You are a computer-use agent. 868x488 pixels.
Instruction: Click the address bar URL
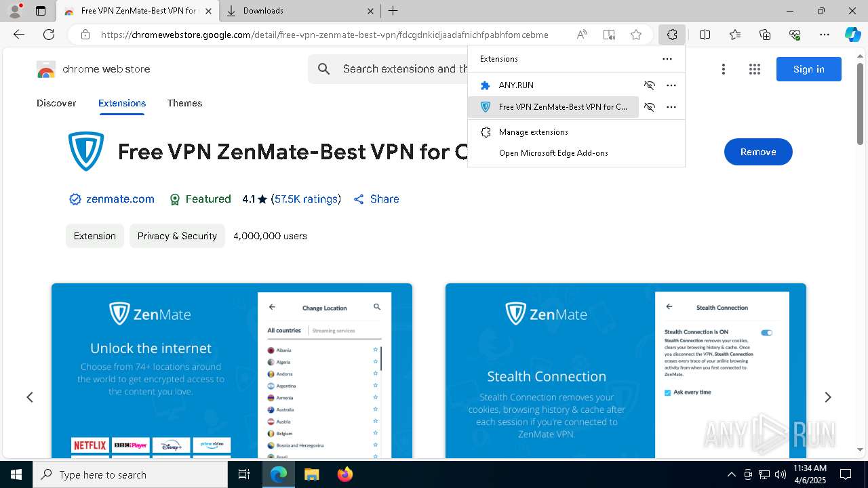[324, 35]
